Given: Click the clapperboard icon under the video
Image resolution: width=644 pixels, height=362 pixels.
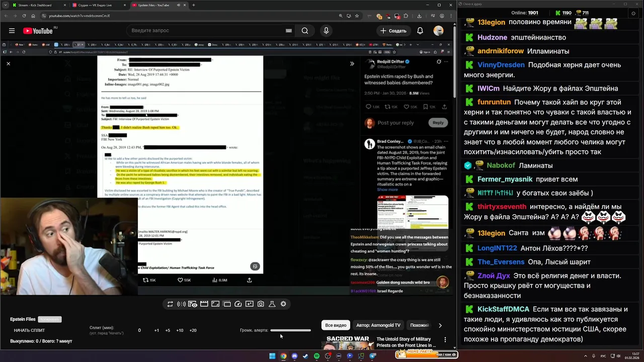Looking at the screenshot, I should tap(204, 304).
